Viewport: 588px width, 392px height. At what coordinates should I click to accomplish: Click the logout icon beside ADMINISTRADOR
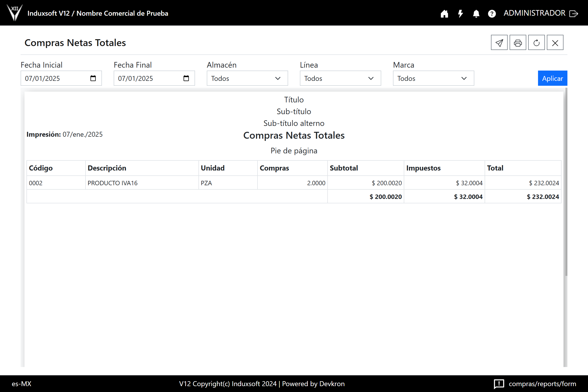point(574,13)
